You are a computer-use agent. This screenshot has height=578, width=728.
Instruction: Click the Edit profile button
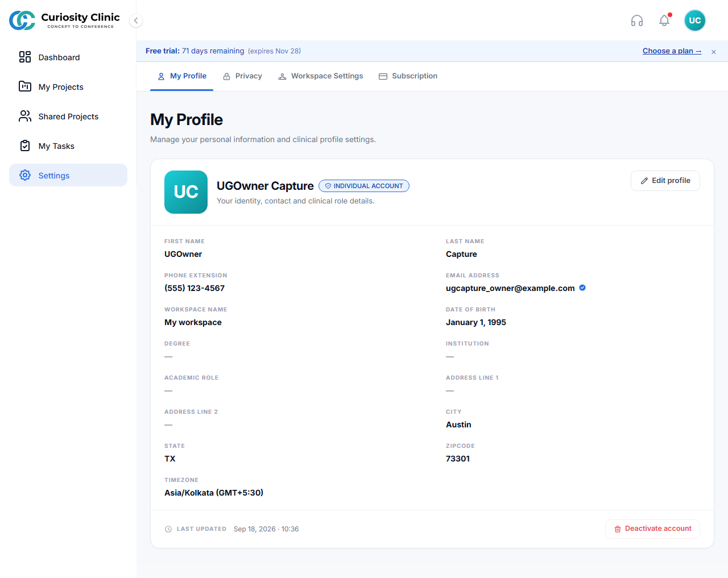coord(665,181)
